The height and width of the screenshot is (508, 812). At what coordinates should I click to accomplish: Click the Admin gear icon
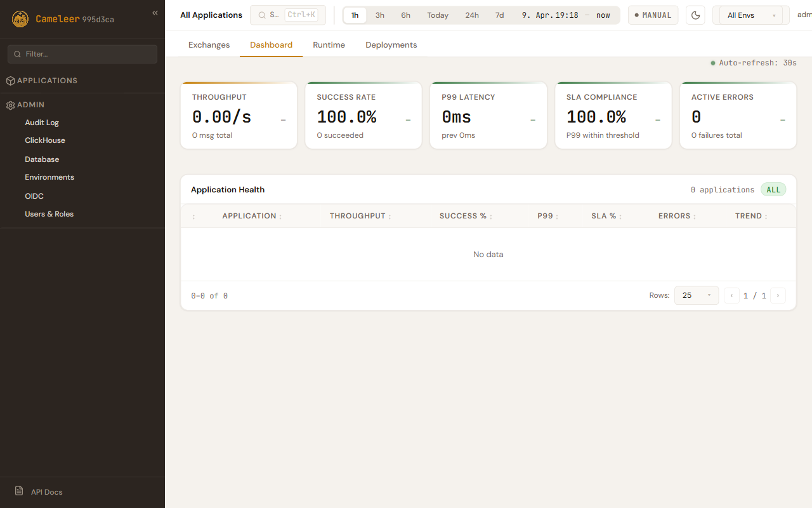(x=10, y=105)
